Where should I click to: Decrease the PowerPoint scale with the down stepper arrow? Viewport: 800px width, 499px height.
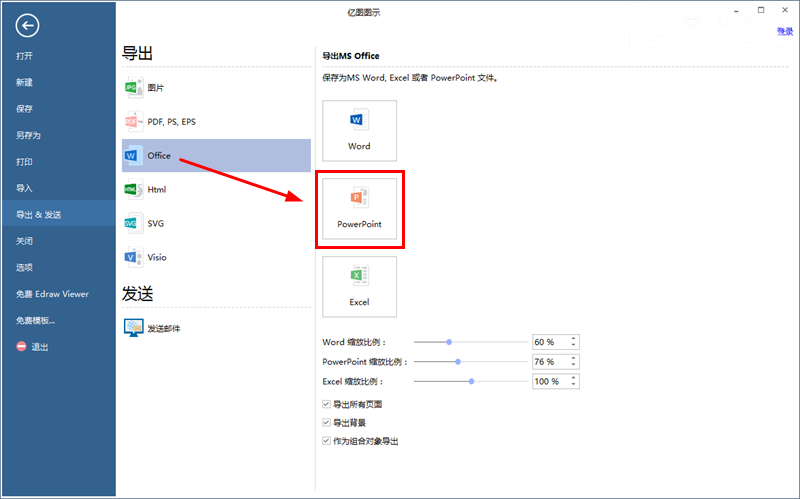point(573,365)
